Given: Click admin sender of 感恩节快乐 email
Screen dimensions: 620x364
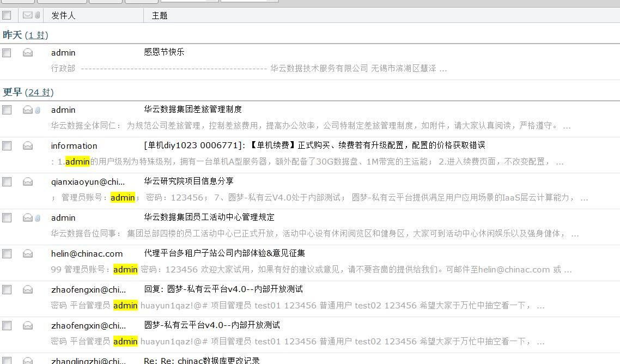Looking at the screenshot, I should pos(63,53).
